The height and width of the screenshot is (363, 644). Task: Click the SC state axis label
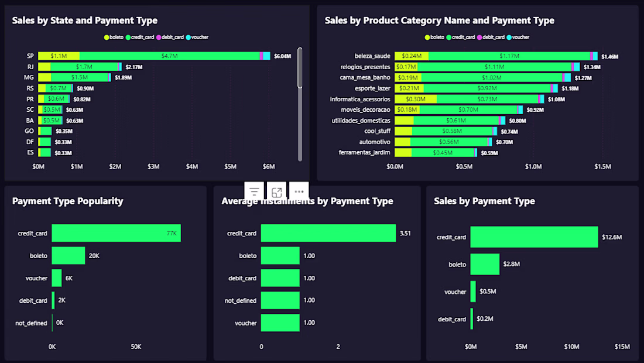pos(30,109)
